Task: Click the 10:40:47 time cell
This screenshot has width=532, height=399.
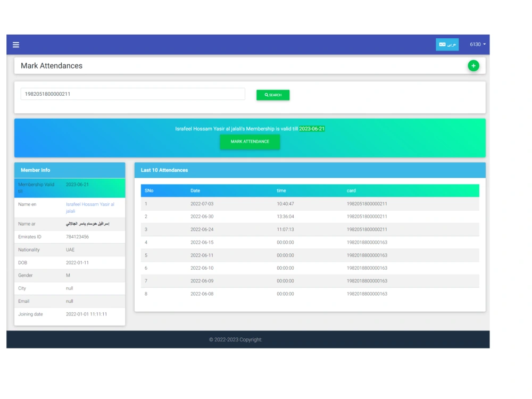Action: 285,204
